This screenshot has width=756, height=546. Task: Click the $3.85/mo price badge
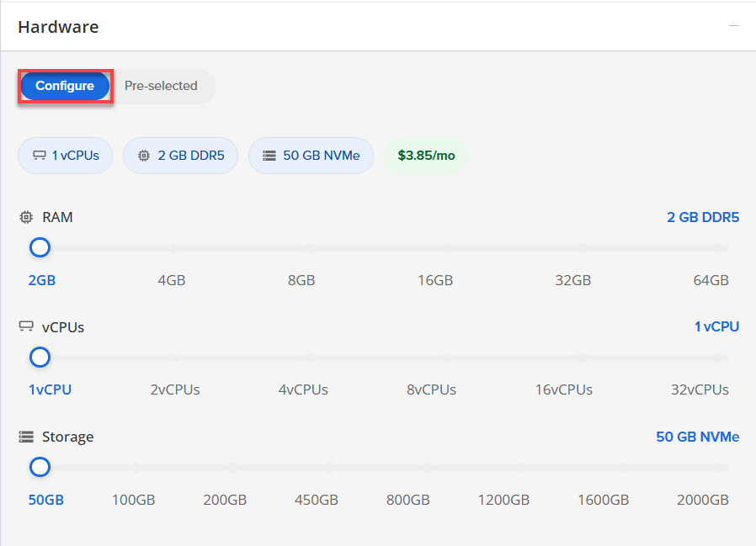point(425,156)
